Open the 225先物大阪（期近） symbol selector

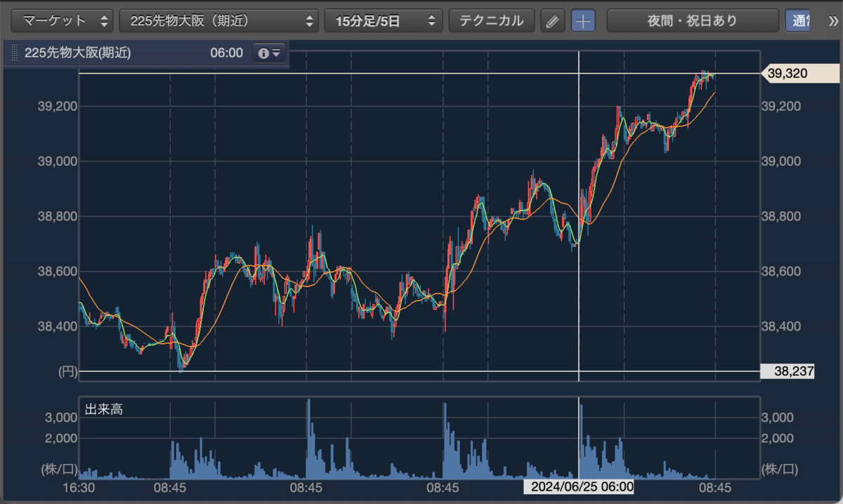point(219,20)
